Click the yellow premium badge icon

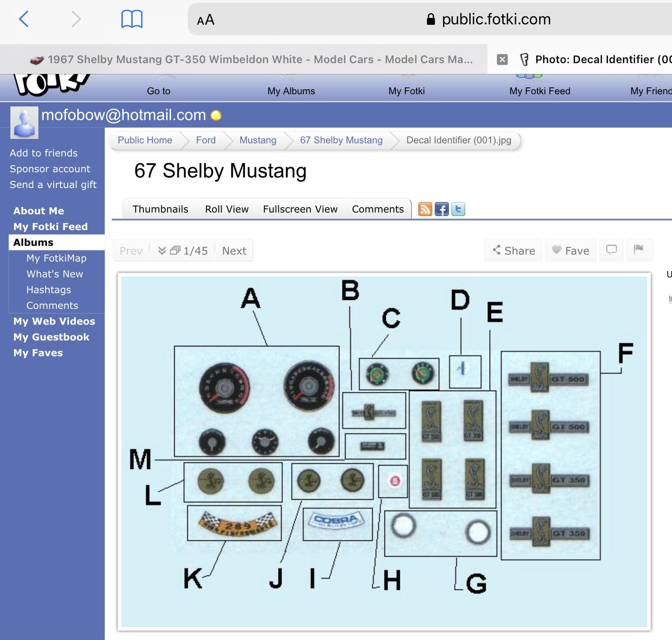(x=216, y=115)
